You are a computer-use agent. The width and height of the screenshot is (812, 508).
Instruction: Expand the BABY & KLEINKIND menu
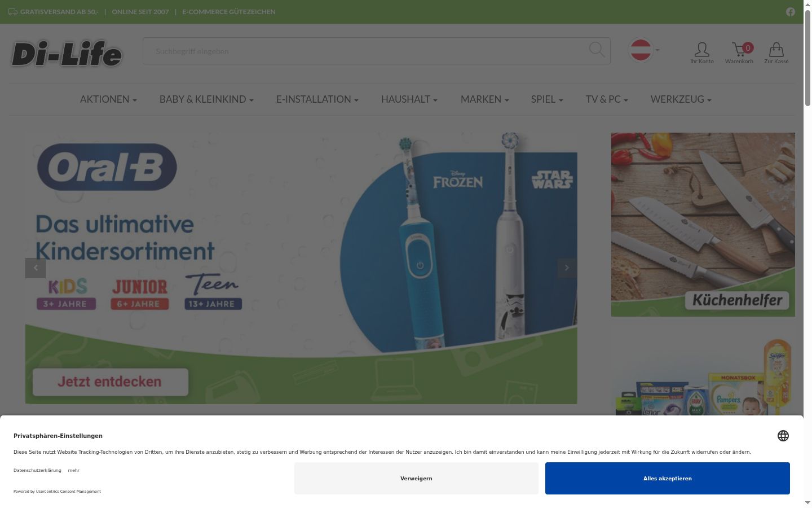pyautogui.click(x=206, y=99)
